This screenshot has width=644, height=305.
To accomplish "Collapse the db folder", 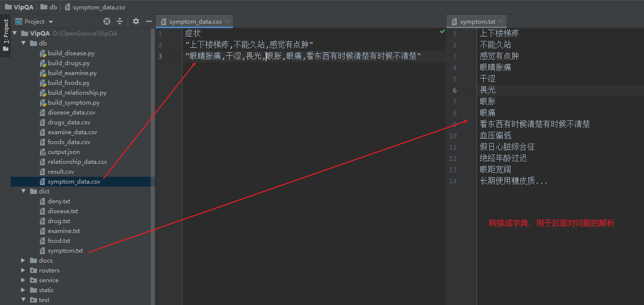I will [23, 43].
